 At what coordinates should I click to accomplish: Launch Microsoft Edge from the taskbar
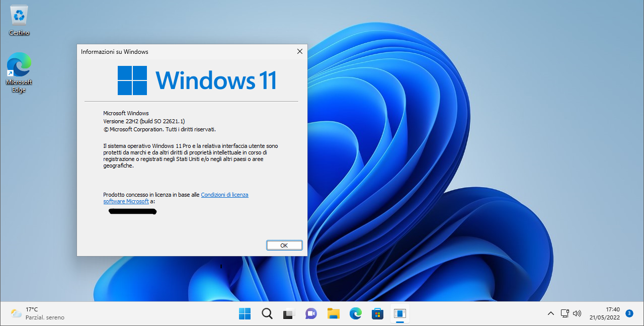[x=356, y=314]
